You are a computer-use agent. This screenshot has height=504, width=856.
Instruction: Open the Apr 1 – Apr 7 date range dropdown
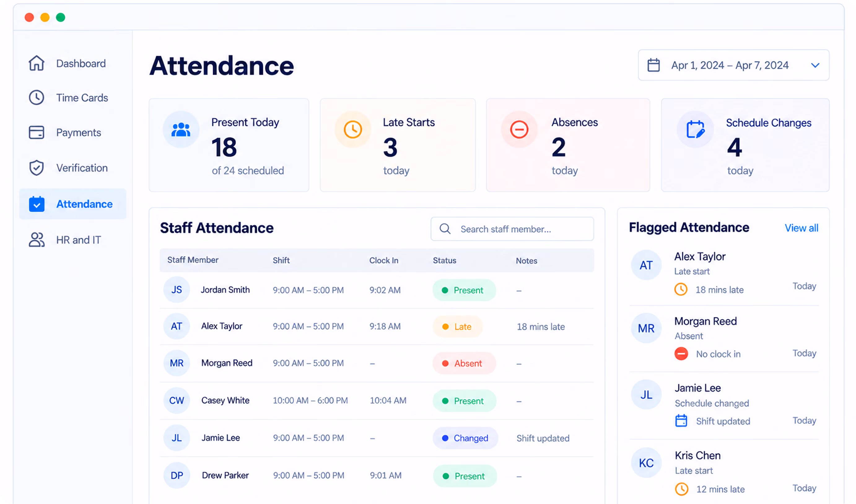[x=734, y=65]
